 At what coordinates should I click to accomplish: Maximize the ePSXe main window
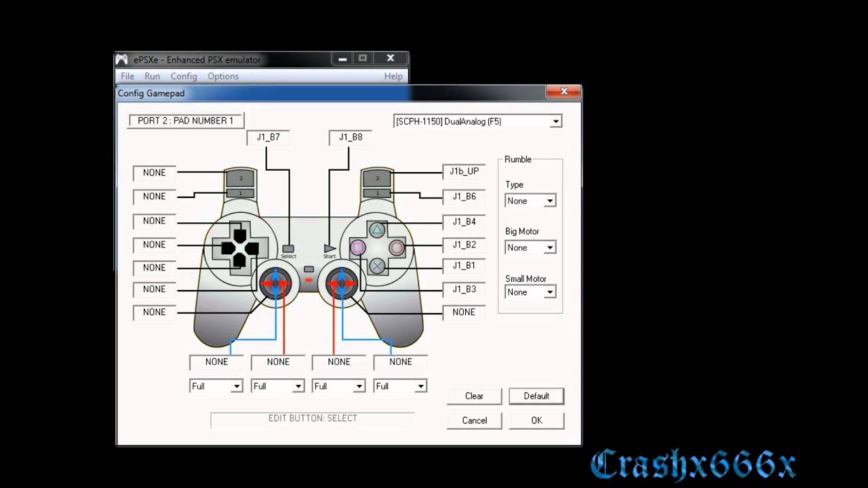[363, 59]
